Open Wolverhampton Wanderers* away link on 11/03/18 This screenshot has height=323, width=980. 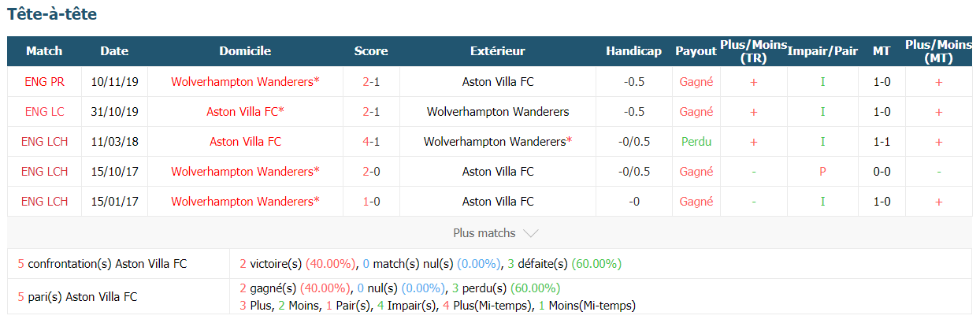498,142
